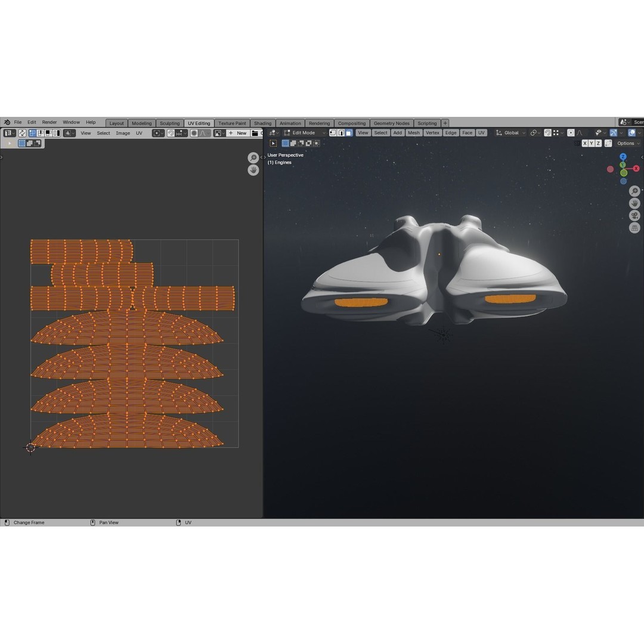Open the UV menu in UV editor
644x644 pixels.
click(x=139, y=133)
